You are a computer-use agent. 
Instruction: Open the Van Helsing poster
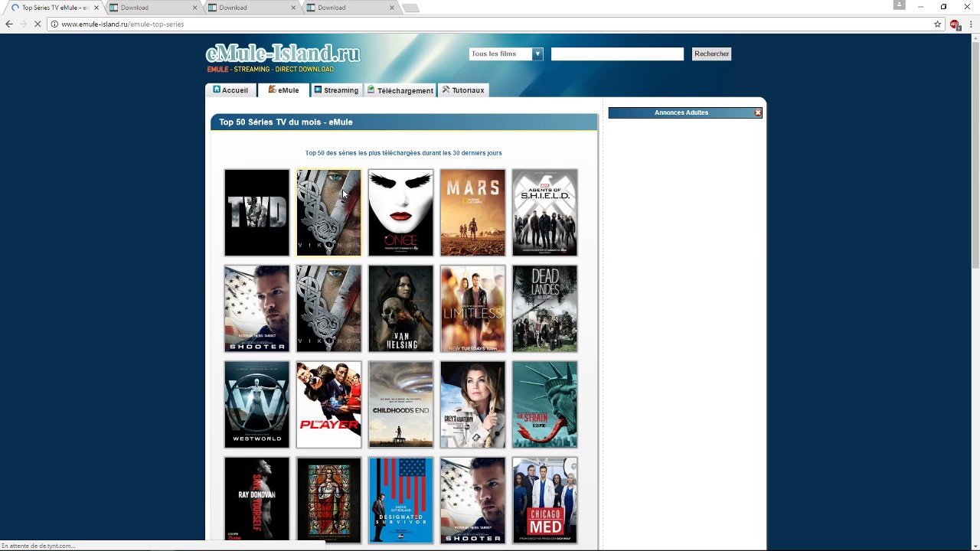tap(401, 309)
